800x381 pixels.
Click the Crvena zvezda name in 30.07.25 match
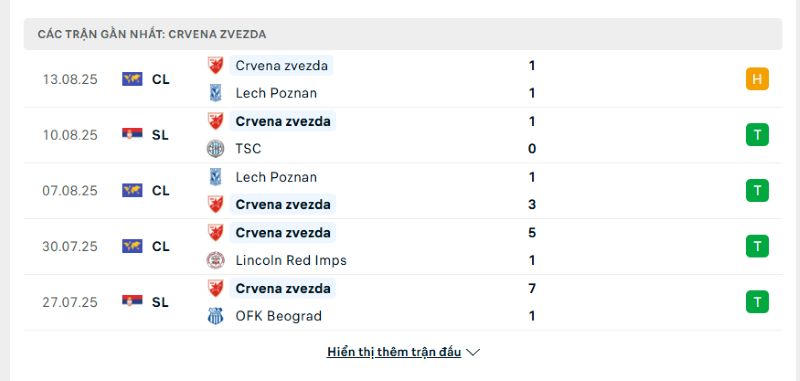coord(283,233)
